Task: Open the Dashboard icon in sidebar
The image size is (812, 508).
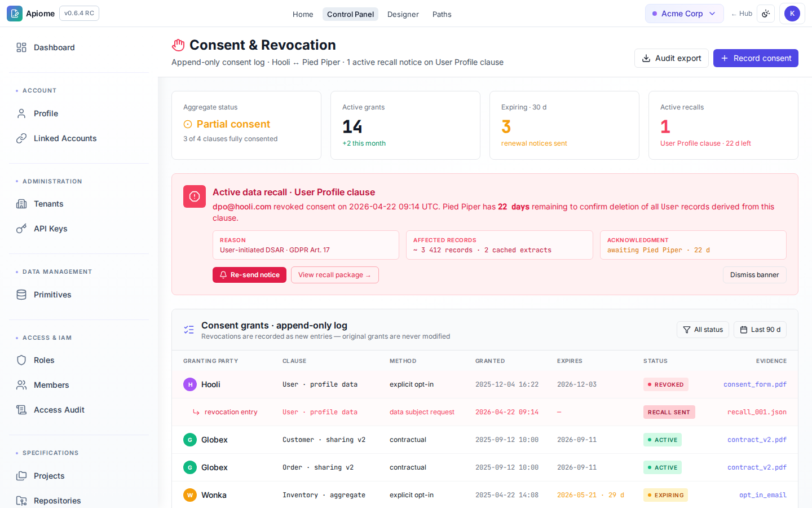Action: pos(21,47)
